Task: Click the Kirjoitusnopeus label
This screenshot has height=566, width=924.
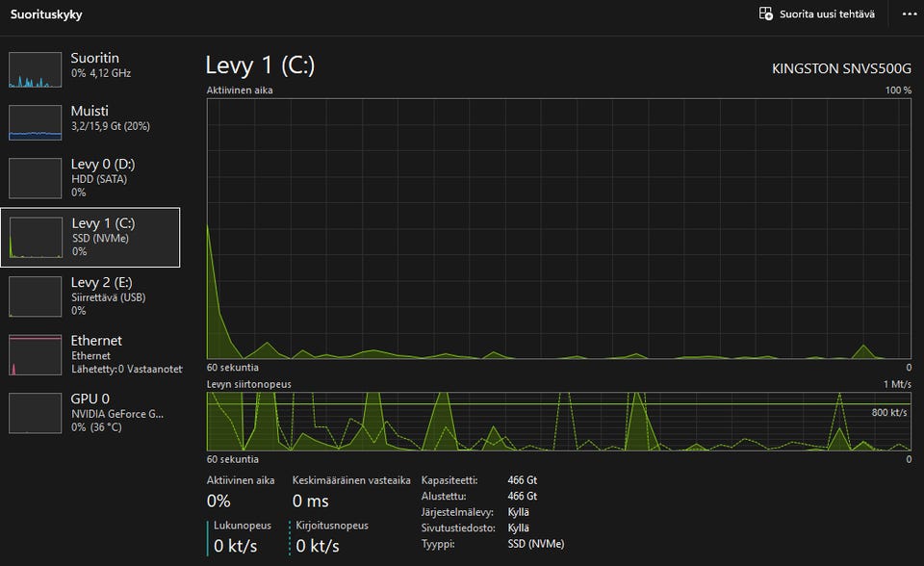Action: (332, 525)
